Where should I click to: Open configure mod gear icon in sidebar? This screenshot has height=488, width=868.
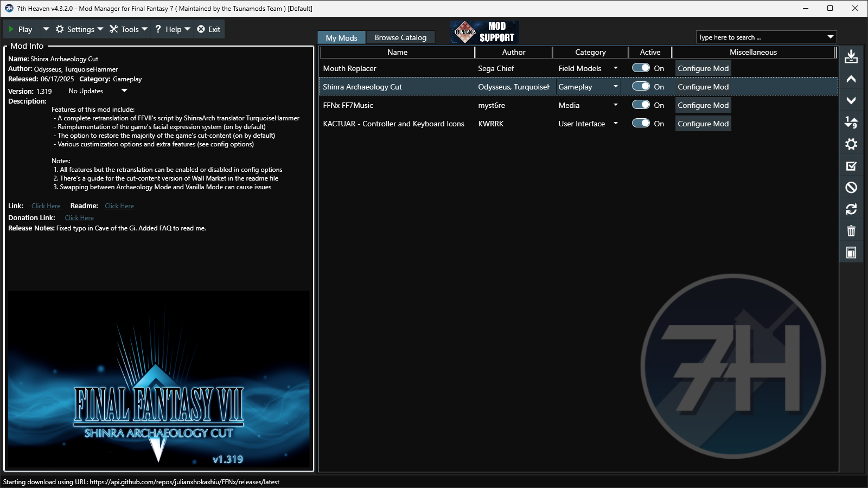[x=851, y=144]
